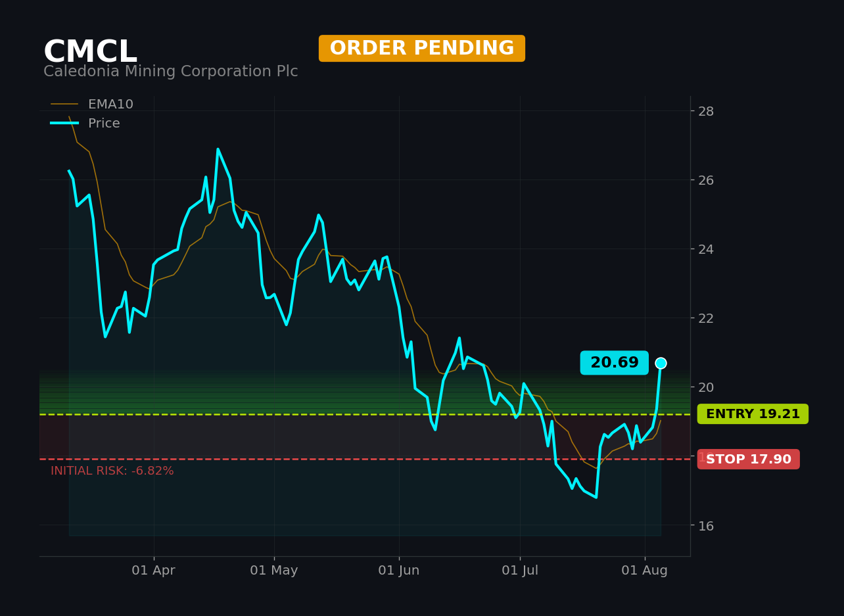Click the 24 price axis label
This screenshot has width=844, height=616.
tap(706, 249)
